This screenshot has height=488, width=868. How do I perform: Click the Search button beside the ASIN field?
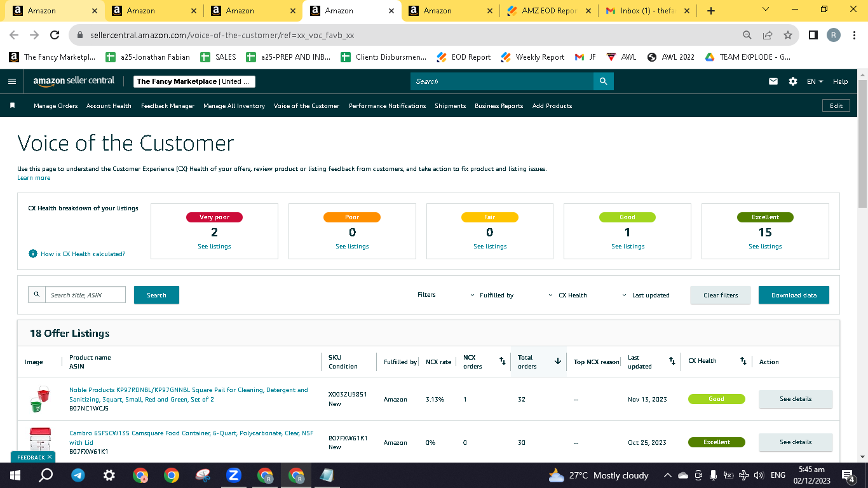(x=156, y=295)
